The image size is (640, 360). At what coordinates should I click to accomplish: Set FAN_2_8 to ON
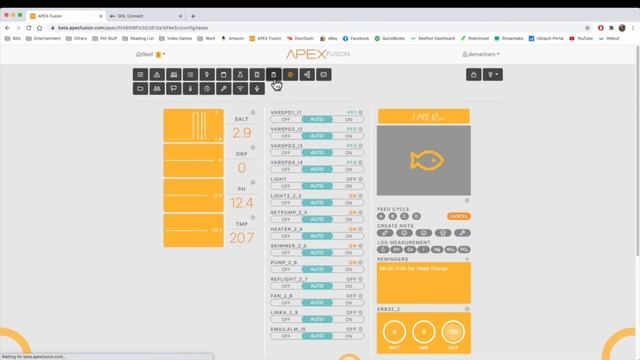[348, 303]
